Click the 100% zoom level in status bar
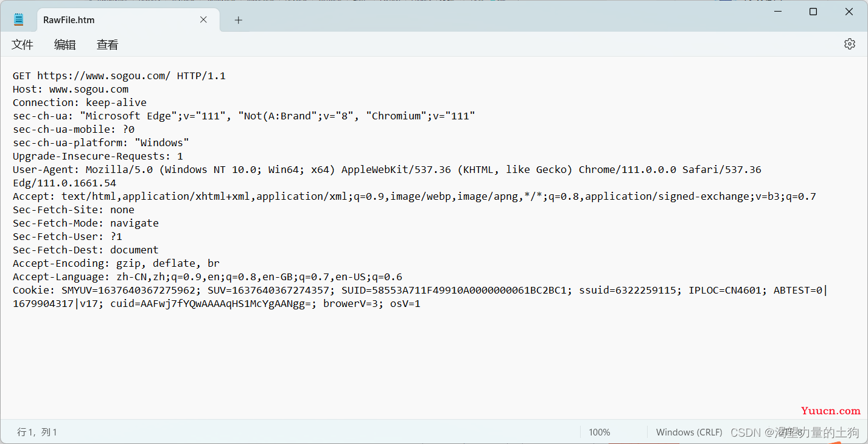Screen dimensions: 868x444 tap(600, 432)
